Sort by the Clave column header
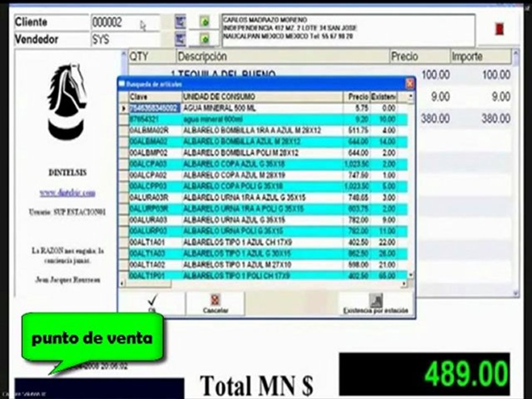The image size is (532, 399). (x=155, y=97)
